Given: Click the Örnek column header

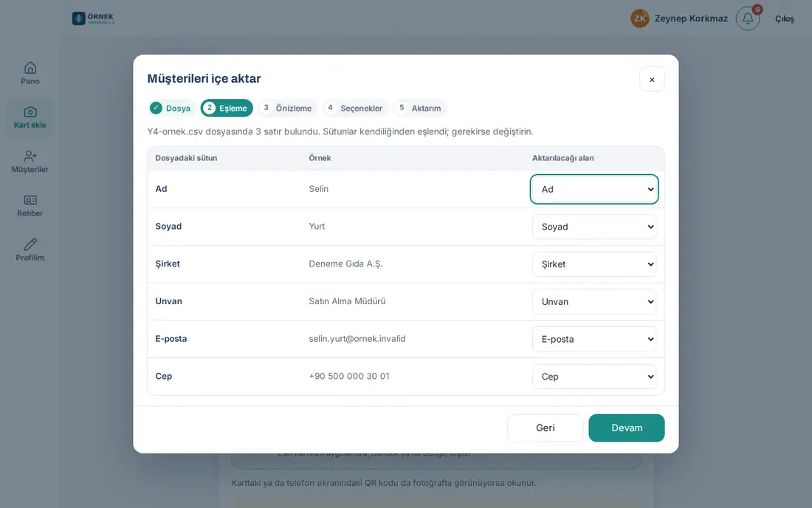Looking at the screenshot, I should click(x=320, y=158).
